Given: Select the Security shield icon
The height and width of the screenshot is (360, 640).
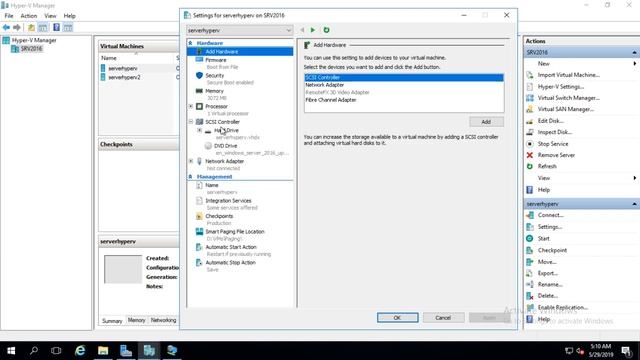Looking at the screenshot, I should point(199,76).
